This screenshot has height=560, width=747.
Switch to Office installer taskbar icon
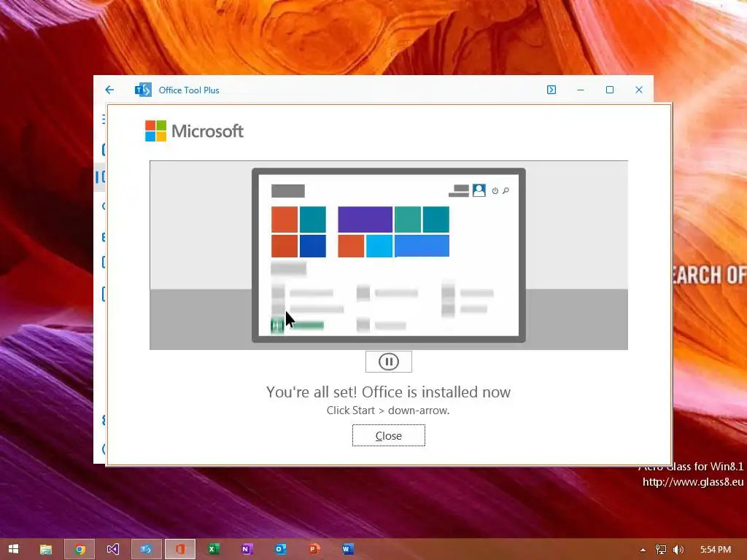click(x=180, y=549)
